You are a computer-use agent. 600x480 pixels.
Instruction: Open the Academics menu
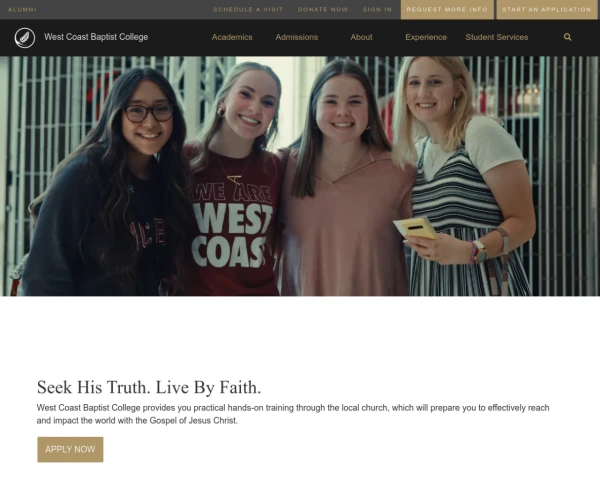tap(232, 37)
